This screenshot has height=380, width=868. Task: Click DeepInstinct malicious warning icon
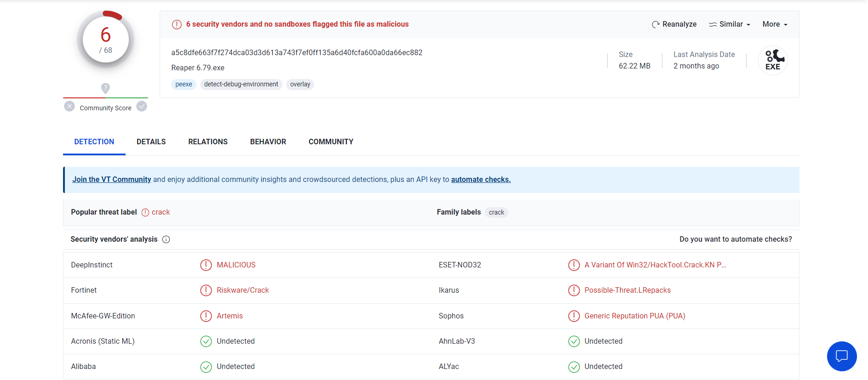coord(206,265)
